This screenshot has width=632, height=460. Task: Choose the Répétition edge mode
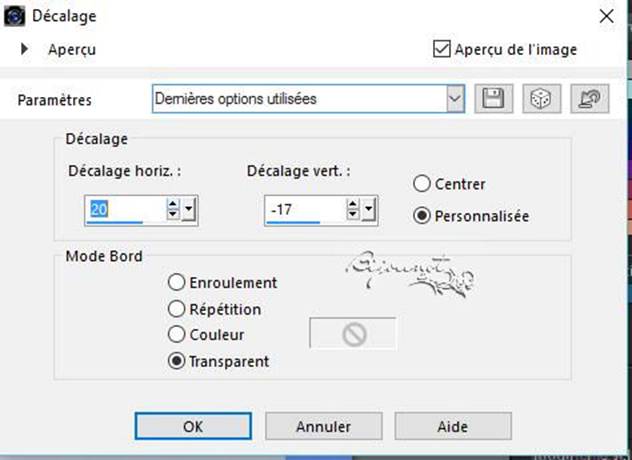(177, 309)
